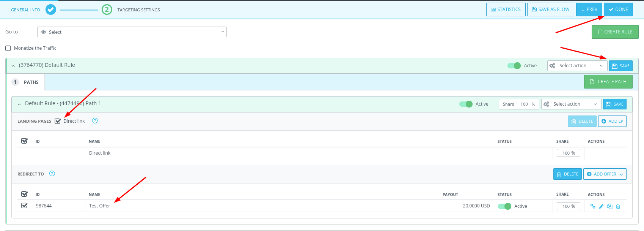Collapse the Path 1 section chevron
This screenshot has height=231, width=644.
(19, 104)
